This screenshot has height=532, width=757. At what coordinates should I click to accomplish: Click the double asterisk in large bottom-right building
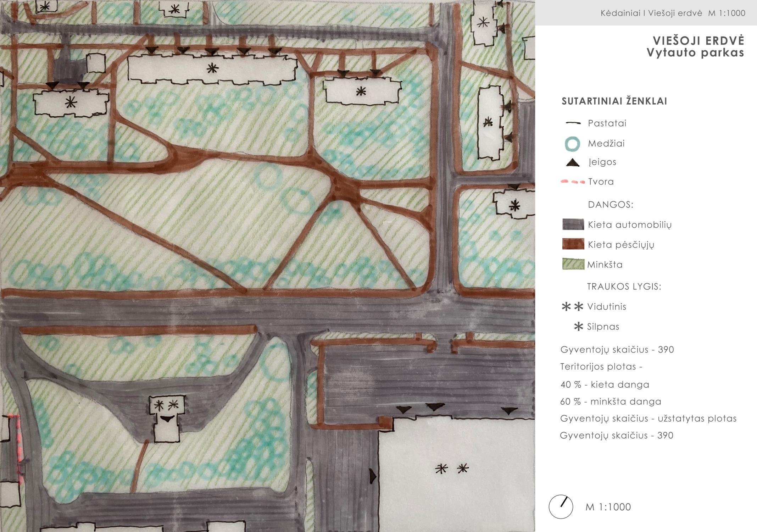(x=452, y=469)
